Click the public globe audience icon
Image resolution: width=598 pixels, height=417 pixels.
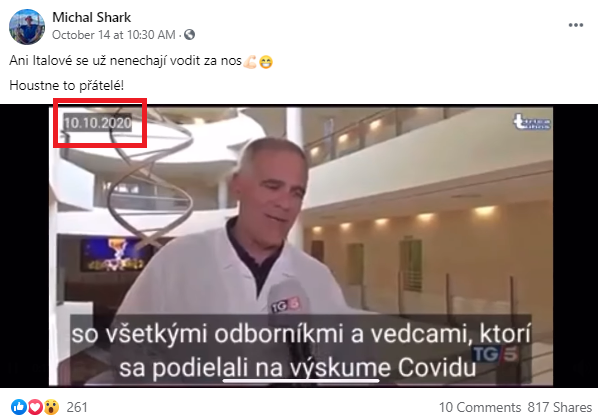coord(190,35)
